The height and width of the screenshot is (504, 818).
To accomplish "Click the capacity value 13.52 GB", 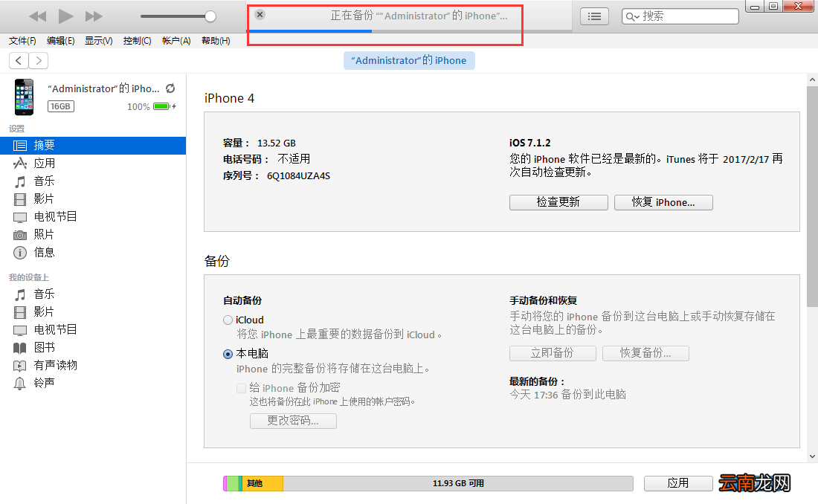I will pos(277,143).
